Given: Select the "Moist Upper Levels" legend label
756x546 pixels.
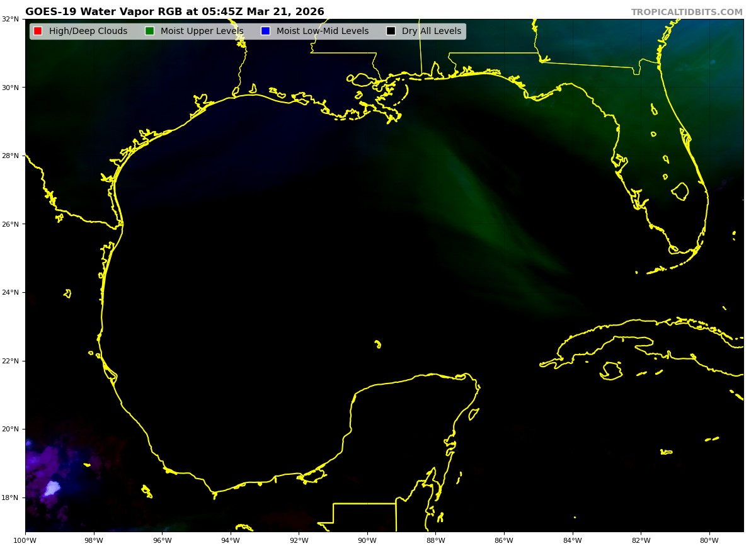Looking at the screenshot, I should (202, 31).
